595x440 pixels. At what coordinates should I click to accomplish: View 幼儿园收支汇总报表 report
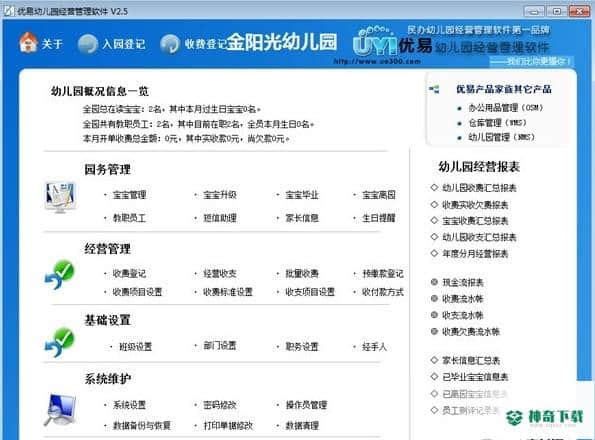pyautogui.click(x=479, y=237)
